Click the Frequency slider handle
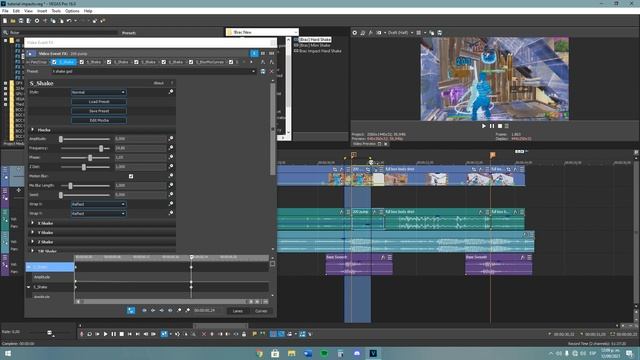The width and height of the screenshot is (640, 360). coord(101,148)
